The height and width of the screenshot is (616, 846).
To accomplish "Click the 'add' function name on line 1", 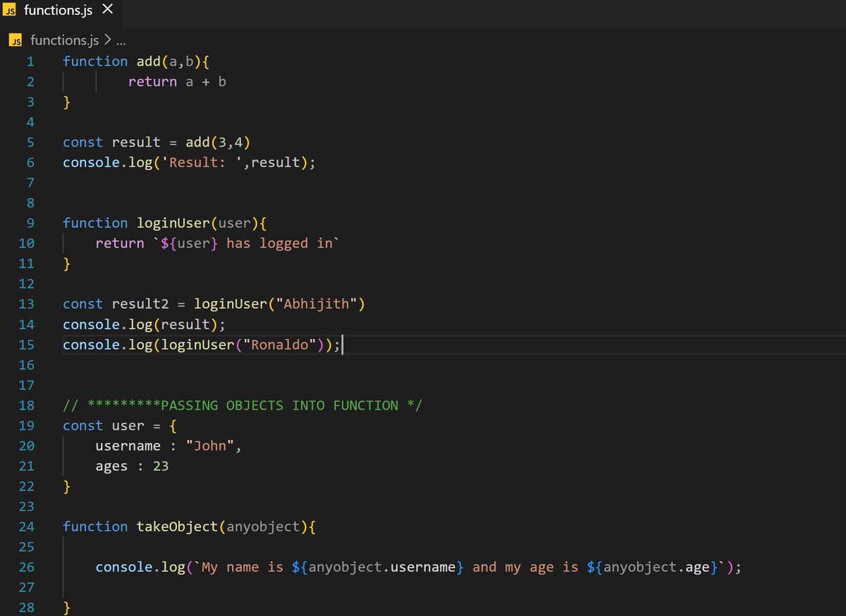I will [149, 61].
